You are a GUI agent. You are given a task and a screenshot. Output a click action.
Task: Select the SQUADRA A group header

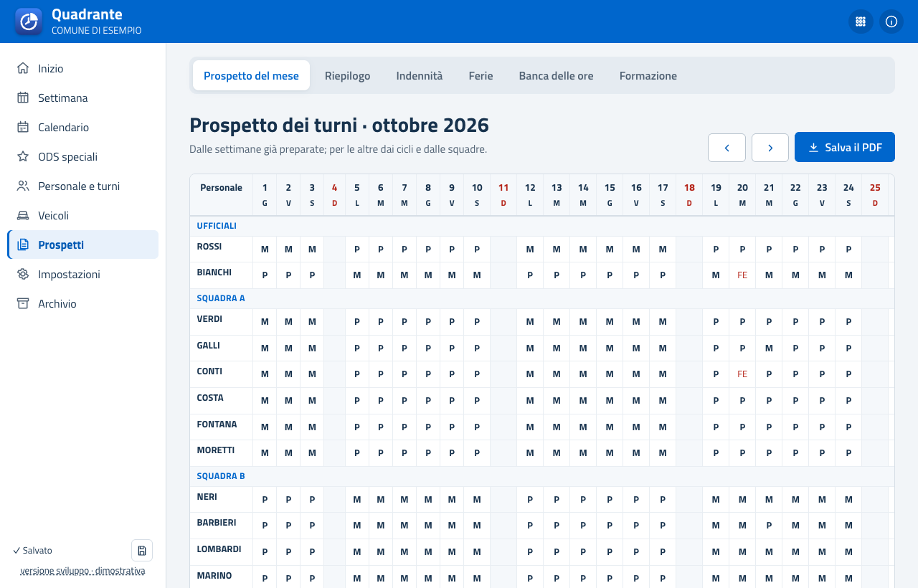(x=221, y=298)
